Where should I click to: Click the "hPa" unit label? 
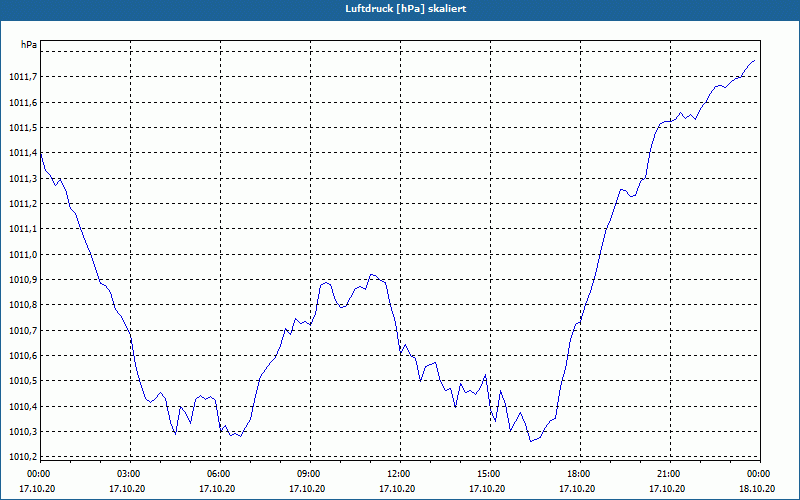point(29,45)
